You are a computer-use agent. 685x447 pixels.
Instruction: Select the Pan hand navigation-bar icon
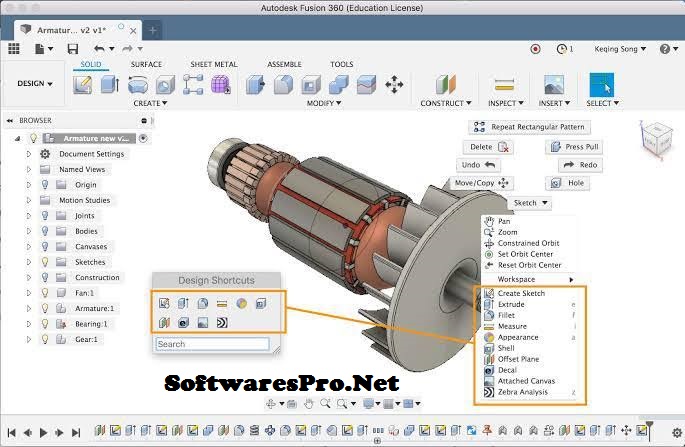click(309, 404)
